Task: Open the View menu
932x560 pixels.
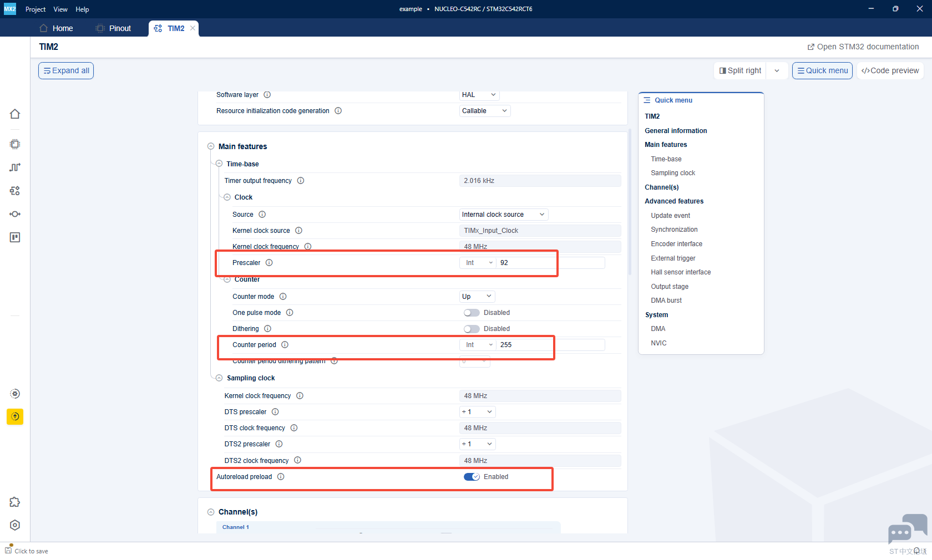Action: (x=60, y=9)
